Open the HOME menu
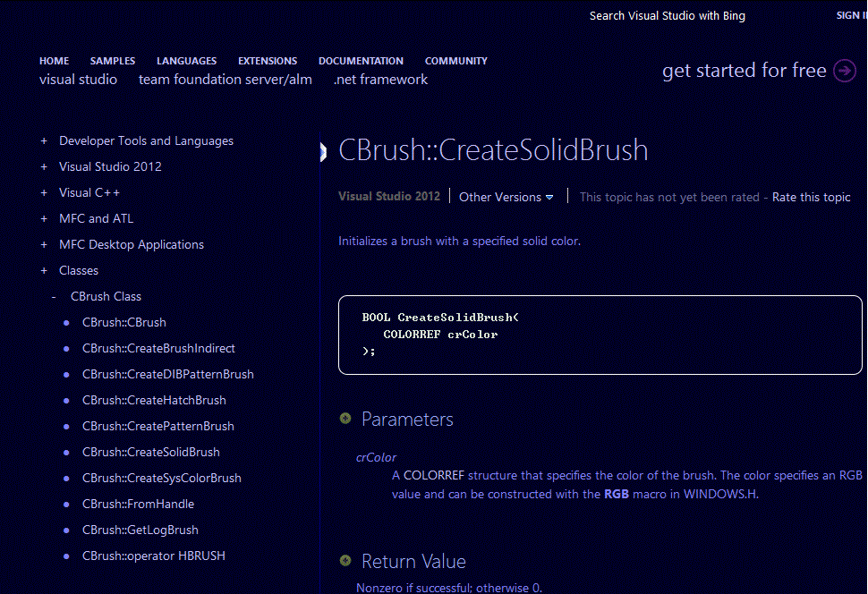Screen dimensions: 868x594 (x=55, y=61)
